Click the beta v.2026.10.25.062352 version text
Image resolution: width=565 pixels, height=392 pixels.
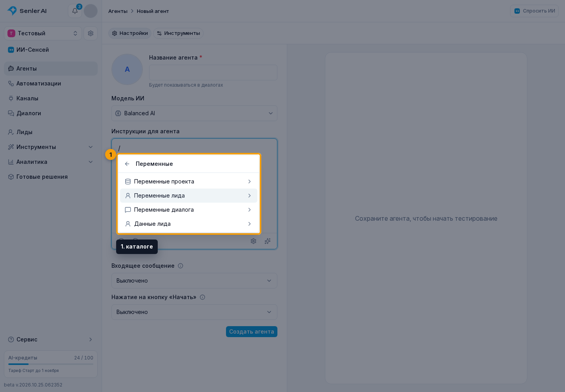coord(33,385)
